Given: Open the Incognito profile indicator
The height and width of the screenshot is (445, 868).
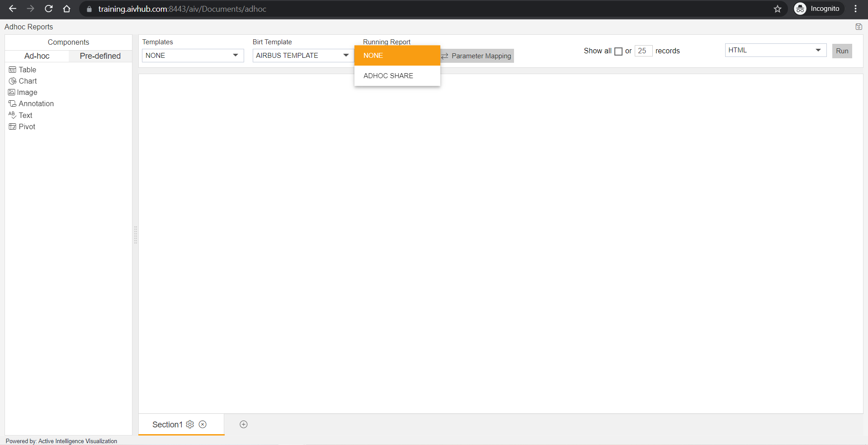Looking at the screenshot, I should click(819, 9).
